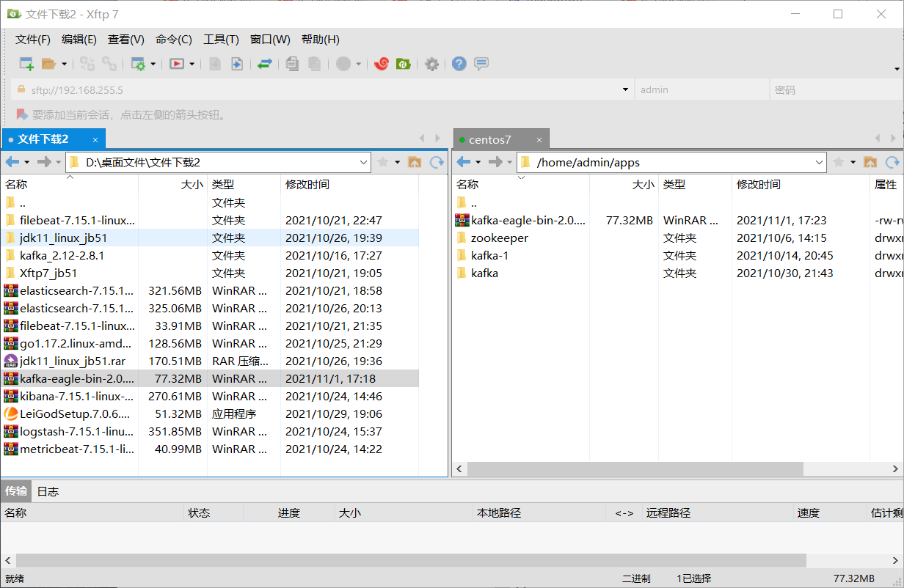Image resolution: width=904 pixels, height=588 pixels.
Task: Expand the host address dropdown arrow
Action: coord(626,89)
